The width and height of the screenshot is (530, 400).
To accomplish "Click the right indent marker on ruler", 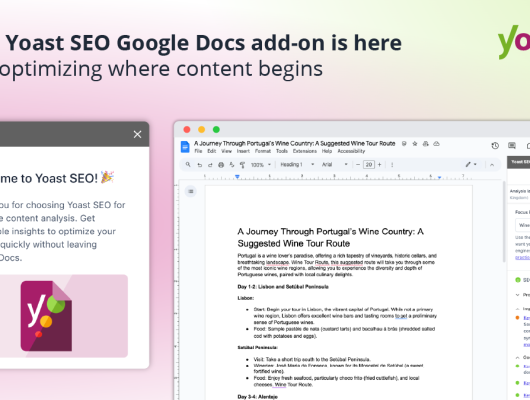I will point(439,177).
